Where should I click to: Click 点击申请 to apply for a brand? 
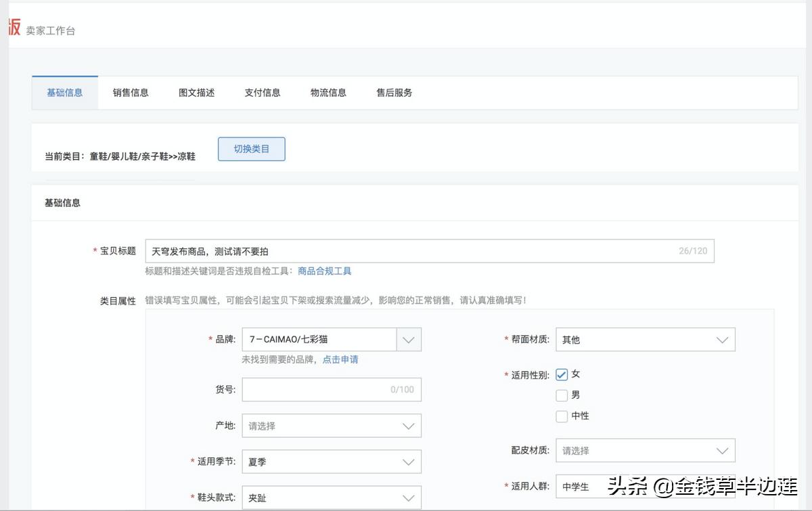point(340,358)
